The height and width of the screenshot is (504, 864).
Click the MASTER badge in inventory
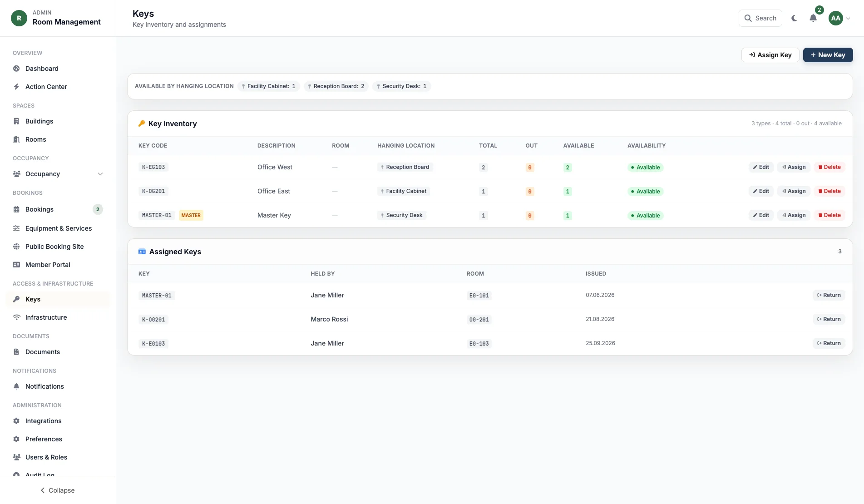(x=191, y=215)
